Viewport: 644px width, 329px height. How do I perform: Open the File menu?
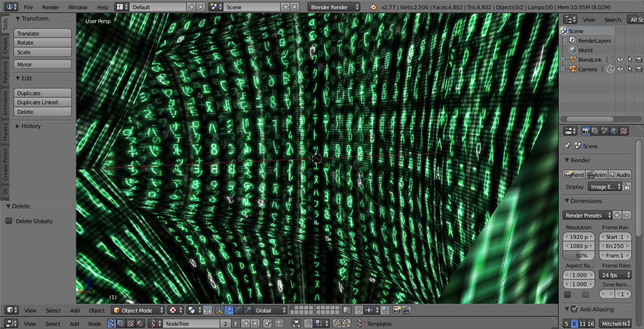pyautogui.click(x=28, y=7)
